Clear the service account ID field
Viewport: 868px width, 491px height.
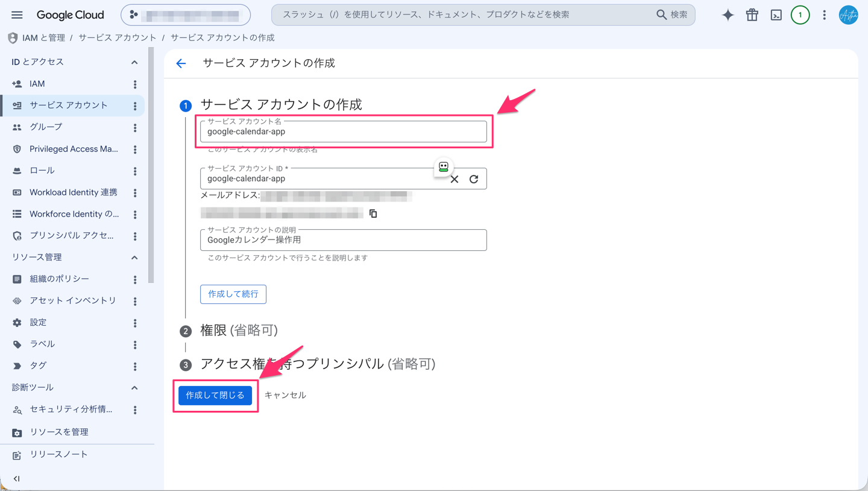[x=454, y=179]
